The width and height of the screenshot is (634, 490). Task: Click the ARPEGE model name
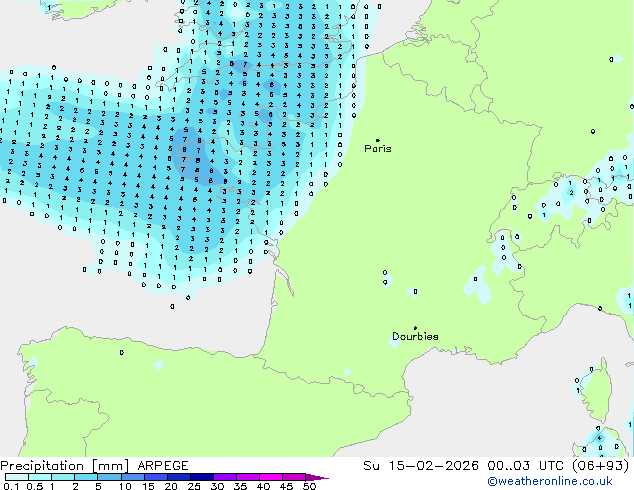[x=163, y=466]
